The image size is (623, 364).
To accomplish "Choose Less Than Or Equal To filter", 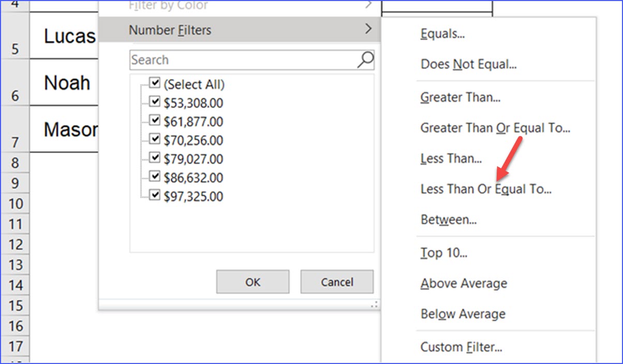I will coord(485,189).
